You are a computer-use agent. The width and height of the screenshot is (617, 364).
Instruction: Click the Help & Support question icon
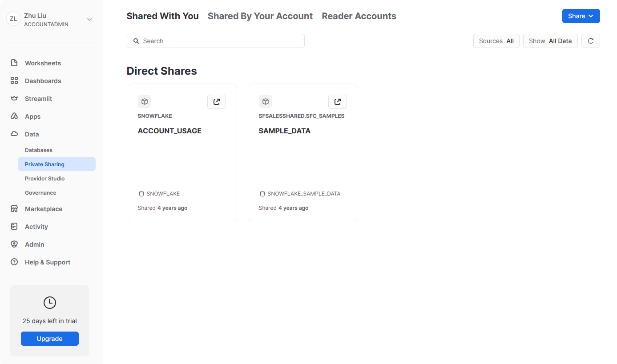click(x=14, y=262)
